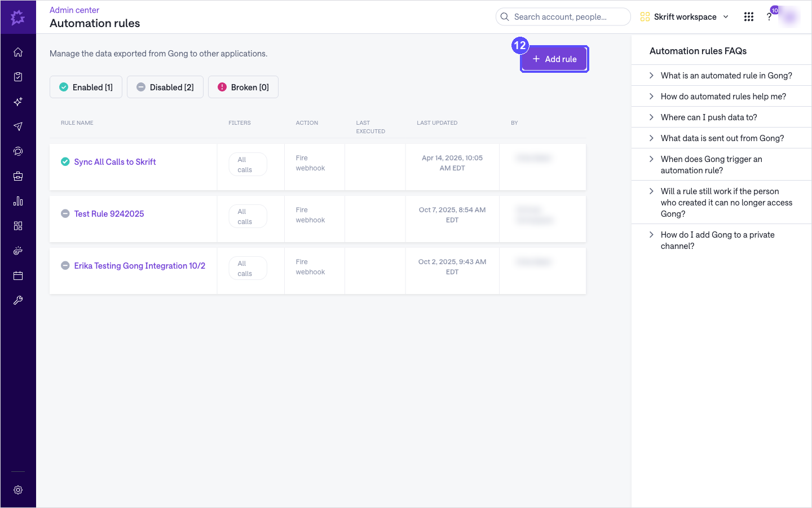This screenshot has width=812, height=508.
Task: Open the paper plane sidebar icon
Action: pyautogui.click(x=18, y=126)
